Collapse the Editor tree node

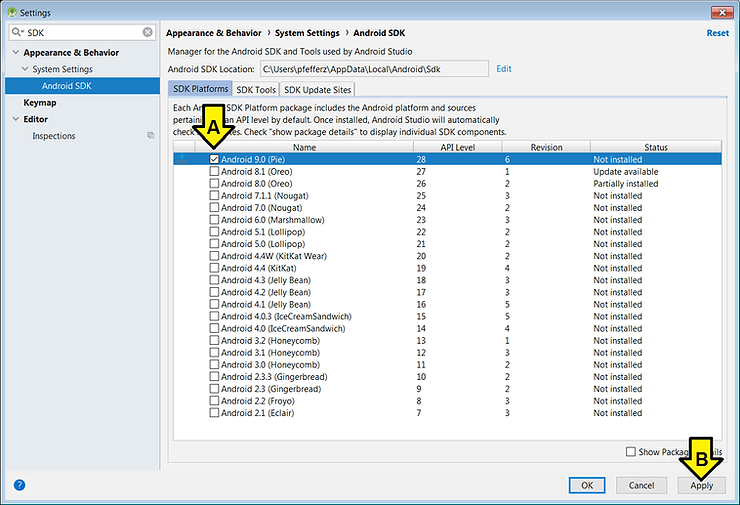[15, 120]
